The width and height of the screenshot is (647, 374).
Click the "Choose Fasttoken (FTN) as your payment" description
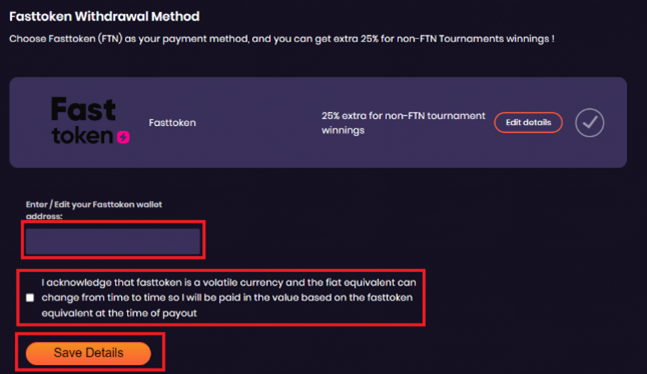pos(129,39)
